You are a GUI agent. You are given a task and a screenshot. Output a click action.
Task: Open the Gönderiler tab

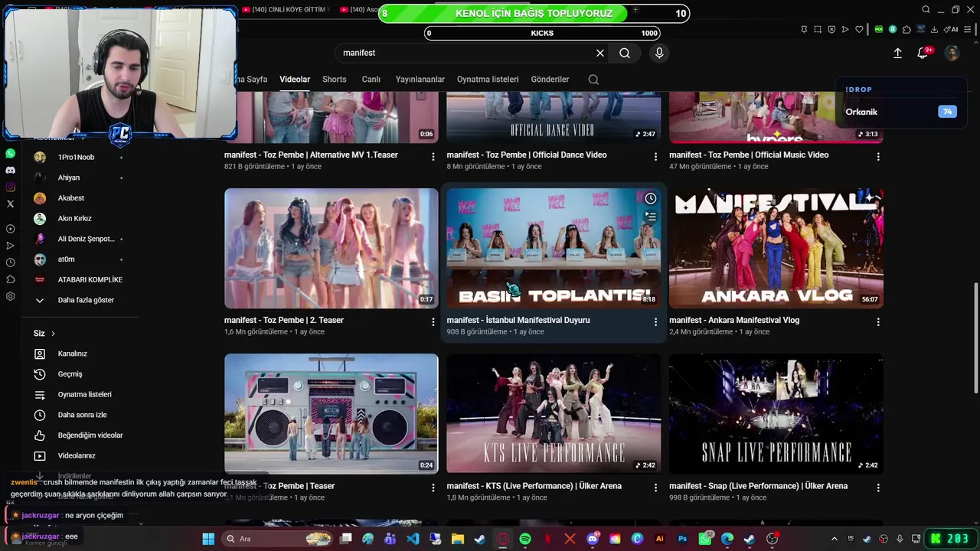550,80
